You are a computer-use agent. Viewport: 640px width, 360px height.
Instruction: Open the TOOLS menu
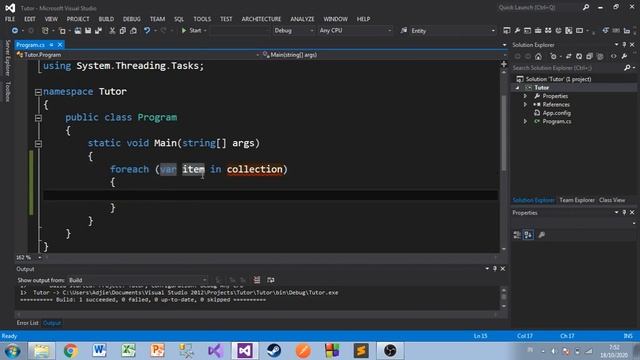(x=202, y=19)
